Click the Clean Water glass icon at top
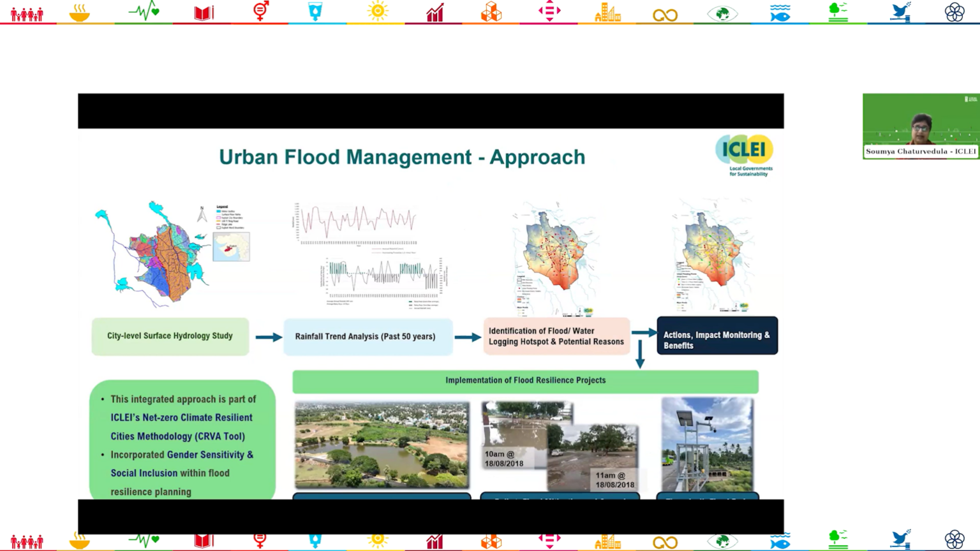Image resolution: width=980 pixels, height=551 pixels. 315,11
